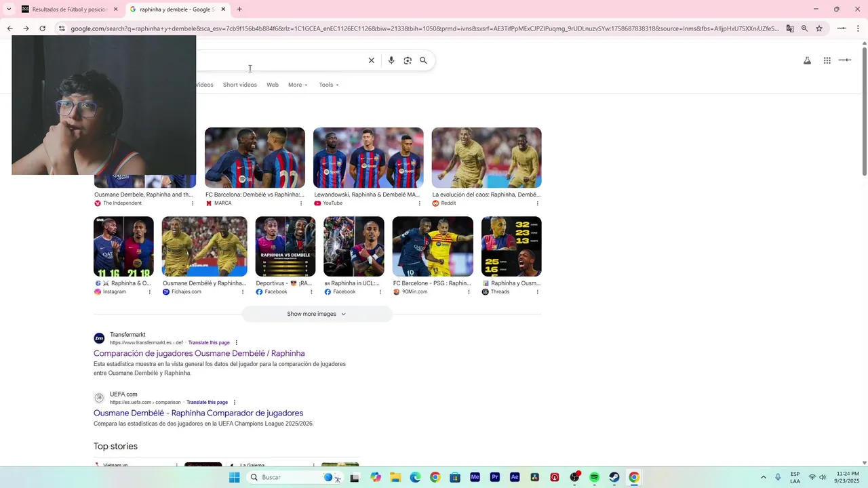Translate the Transfermarkt result page

209,343
